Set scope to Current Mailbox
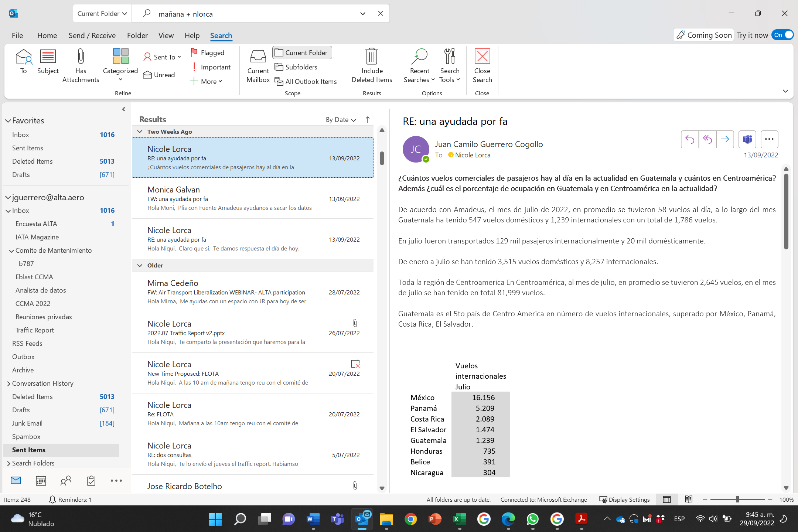Viewport: 798px width, 532px height. pos(258,66)
